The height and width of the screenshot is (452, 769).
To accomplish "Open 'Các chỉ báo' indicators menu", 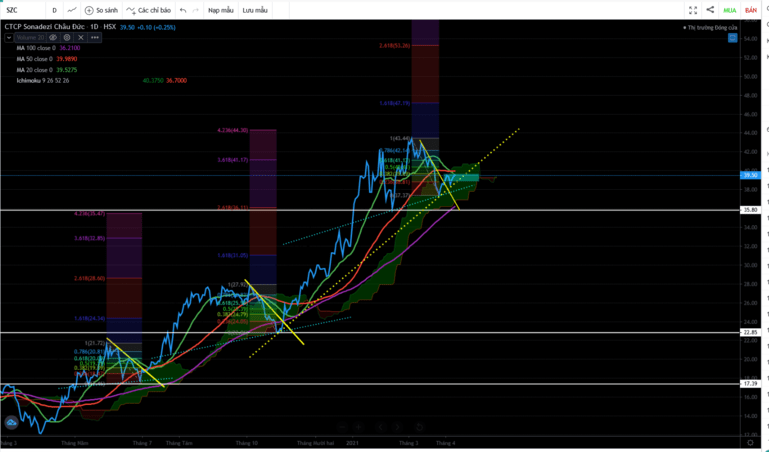I will pos(149,10).
